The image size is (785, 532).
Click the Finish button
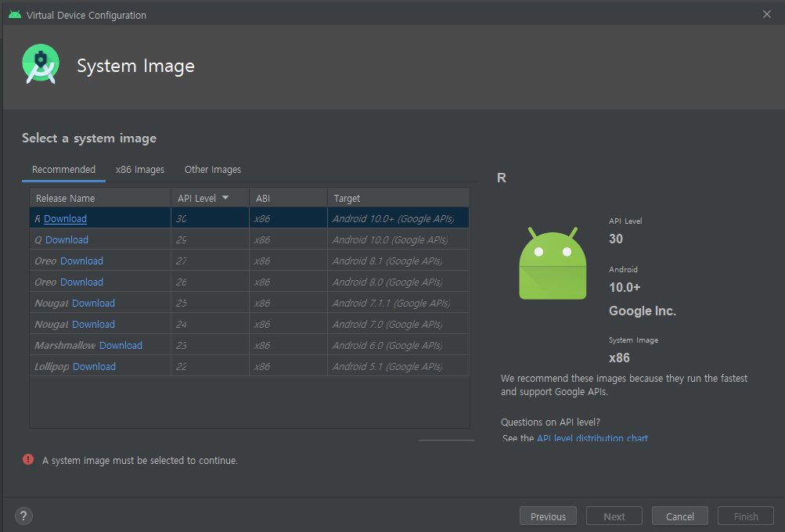[x=746, y=516]
